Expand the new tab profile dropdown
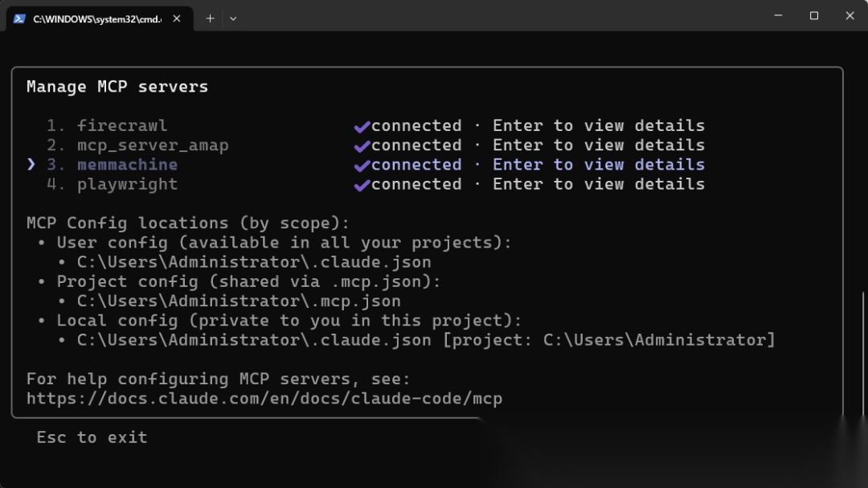This screenshot has height=488, width=868. [x=233, y=18]
